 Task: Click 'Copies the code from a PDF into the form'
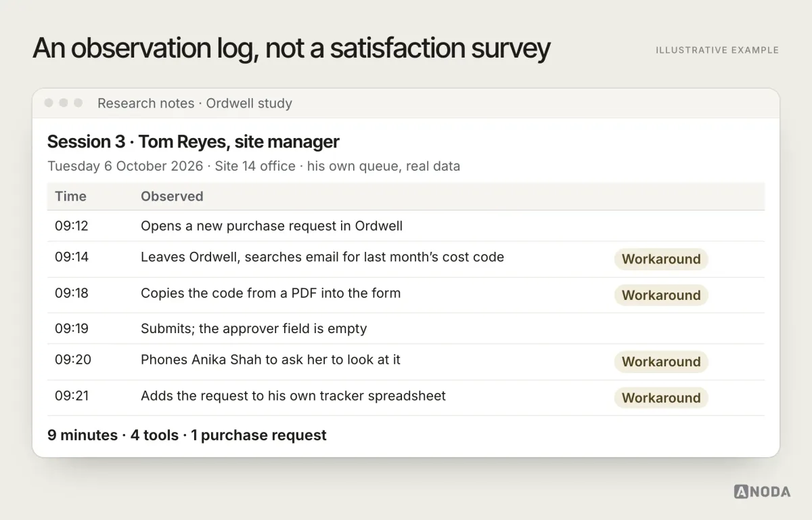(x=271, y=293)
